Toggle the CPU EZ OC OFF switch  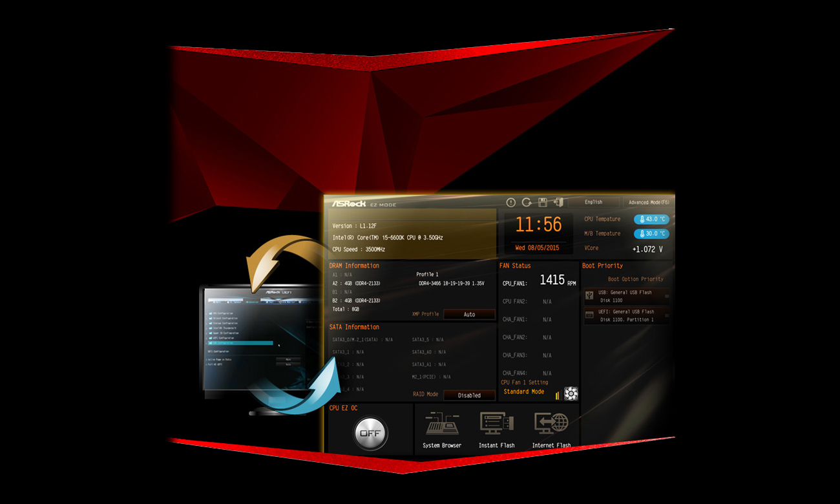pos(370,434)
